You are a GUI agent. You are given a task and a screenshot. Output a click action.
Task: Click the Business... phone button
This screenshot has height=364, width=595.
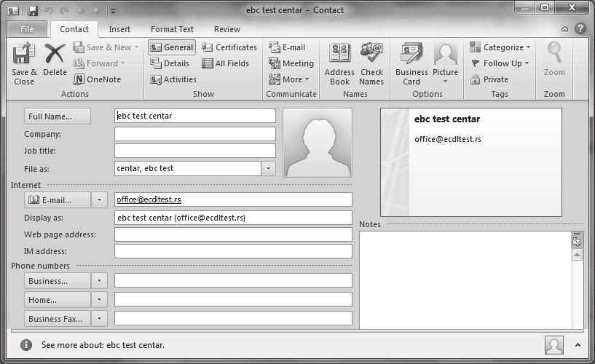pos(58,281)
